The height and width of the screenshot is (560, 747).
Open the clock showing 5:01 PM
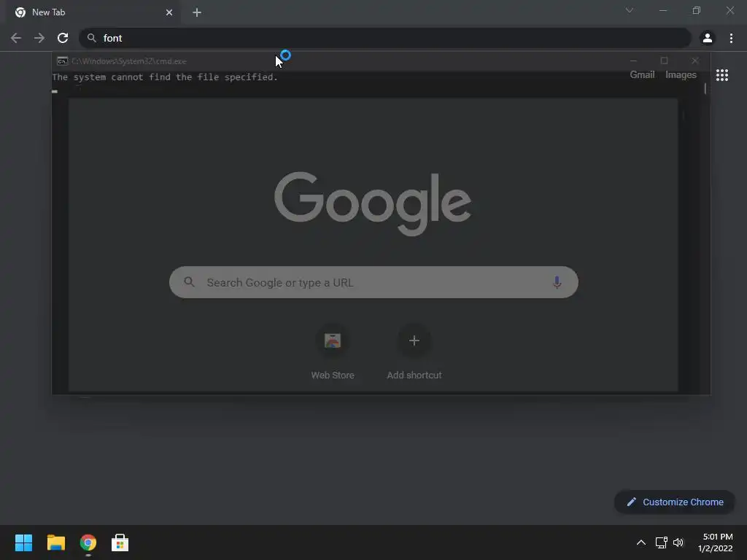click(x=716, y=542)
